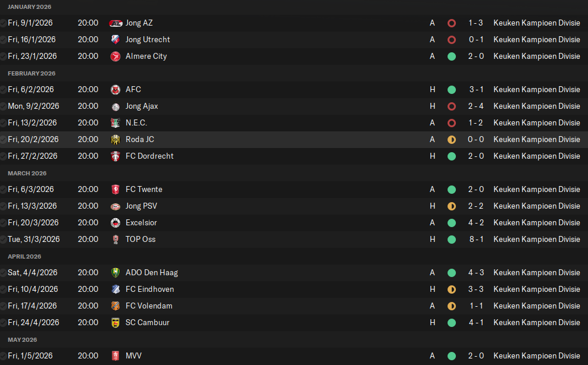The image size is (588, 365).
Task: Open the Almere City team link
Action: tap(146, 56)
